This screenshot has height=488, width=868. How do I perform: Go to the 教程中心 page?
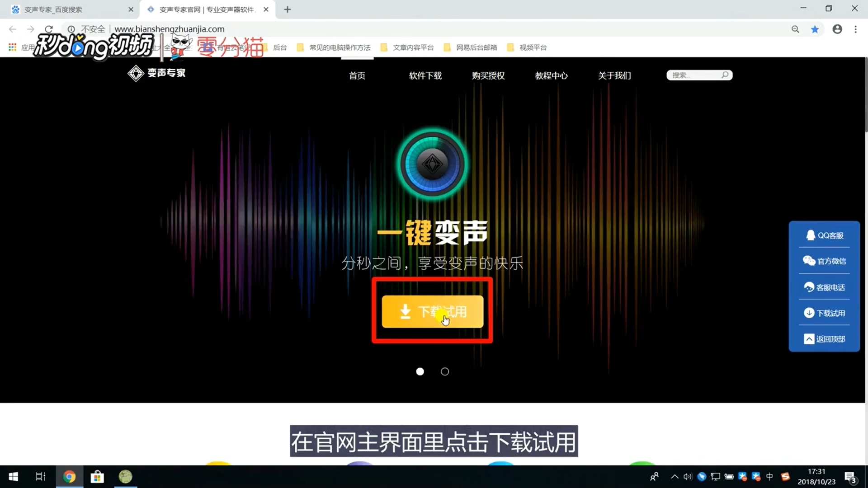point(551,75)
